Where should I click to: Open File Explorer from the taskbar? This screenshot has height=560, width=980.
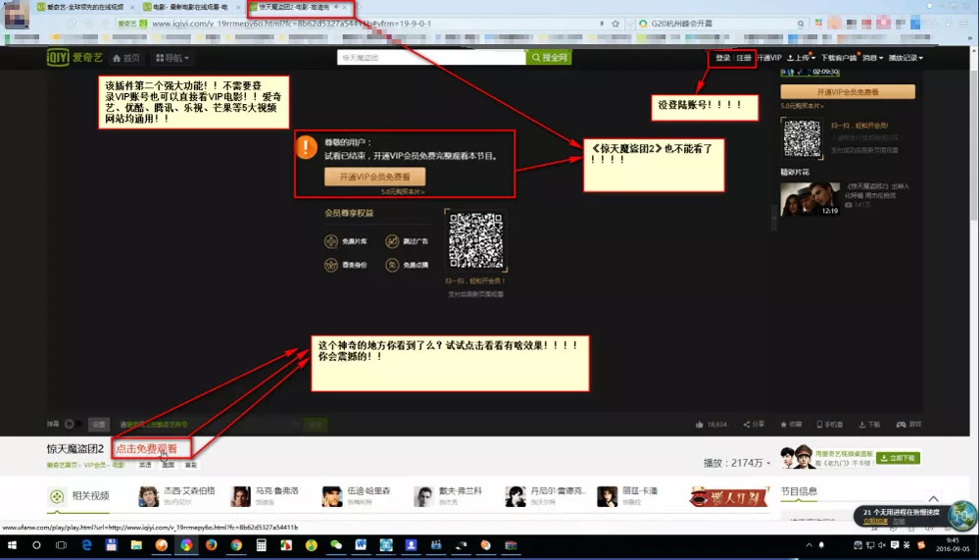coord(136,545)
